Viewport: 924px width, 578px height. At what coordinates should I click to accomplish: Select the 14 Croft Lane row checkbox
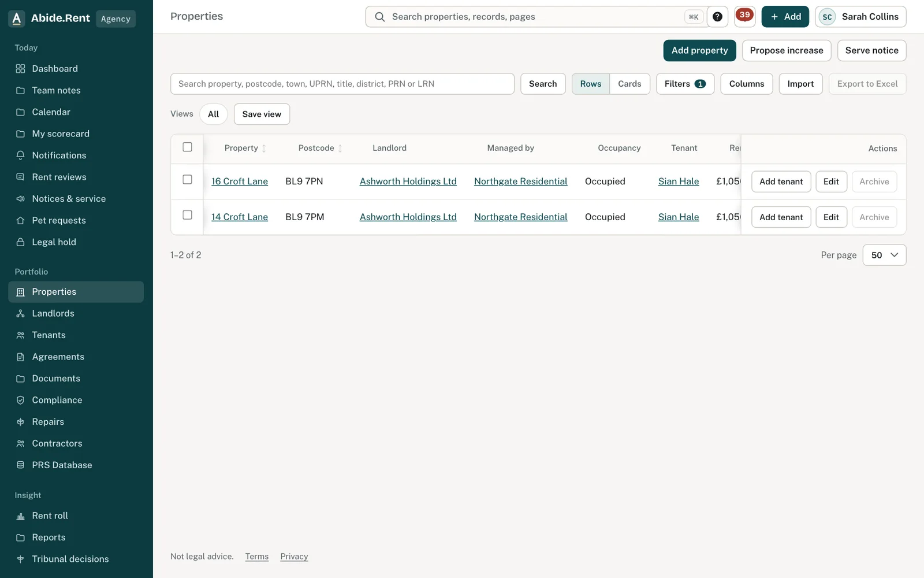coord(187,215)
